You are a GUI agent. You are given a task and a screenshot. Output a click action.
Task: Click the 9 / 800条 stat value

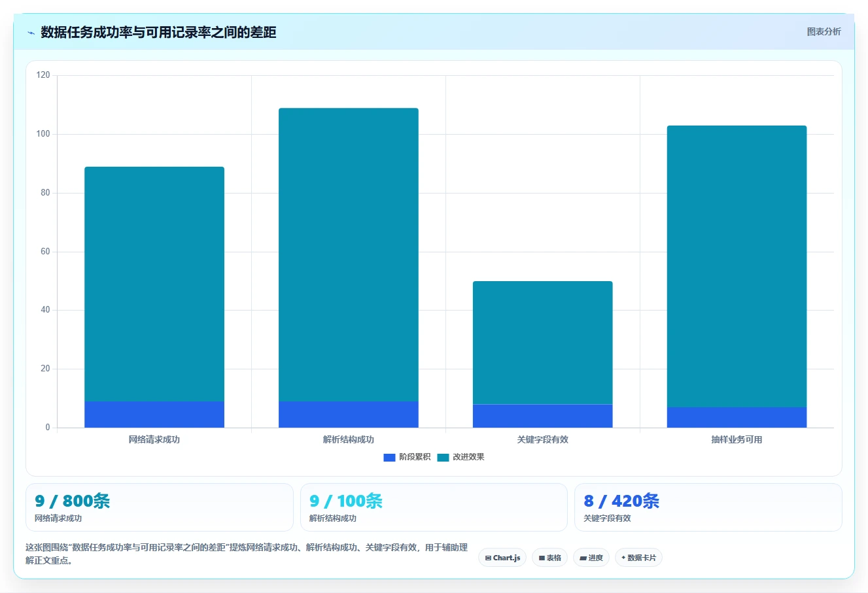(73, 501)
